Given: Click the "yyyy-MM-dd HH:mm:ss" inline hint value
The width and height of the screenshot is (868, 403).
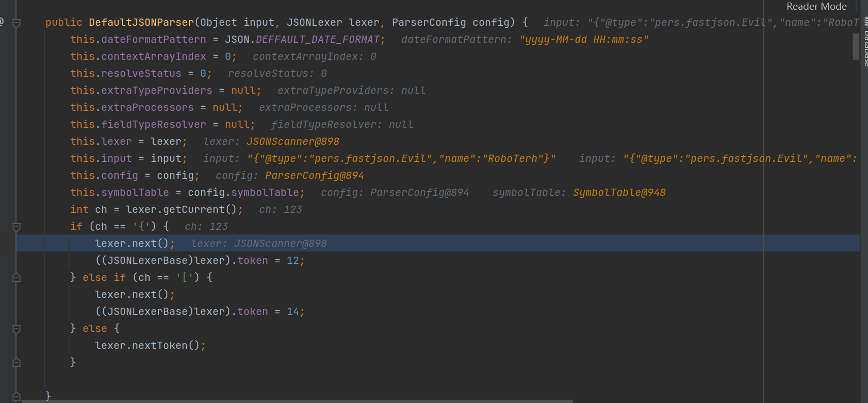Looking at the screenshot, I should coord(584,40).
